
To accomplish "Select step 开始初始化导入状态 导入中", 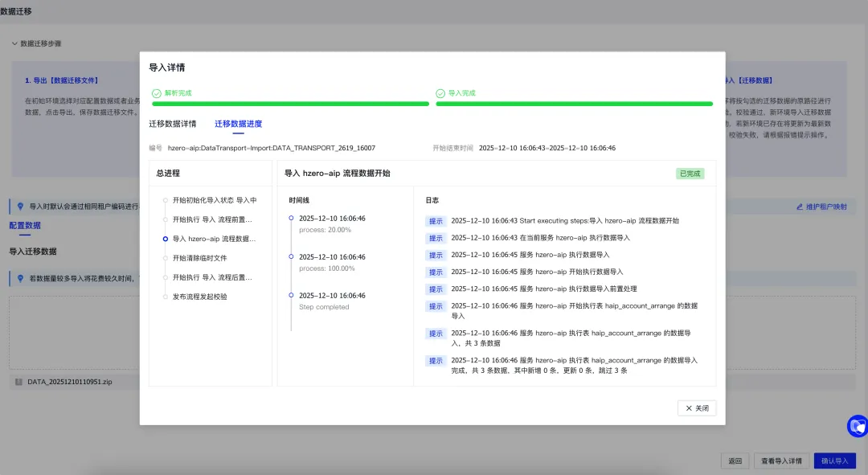I will point(215,200).
